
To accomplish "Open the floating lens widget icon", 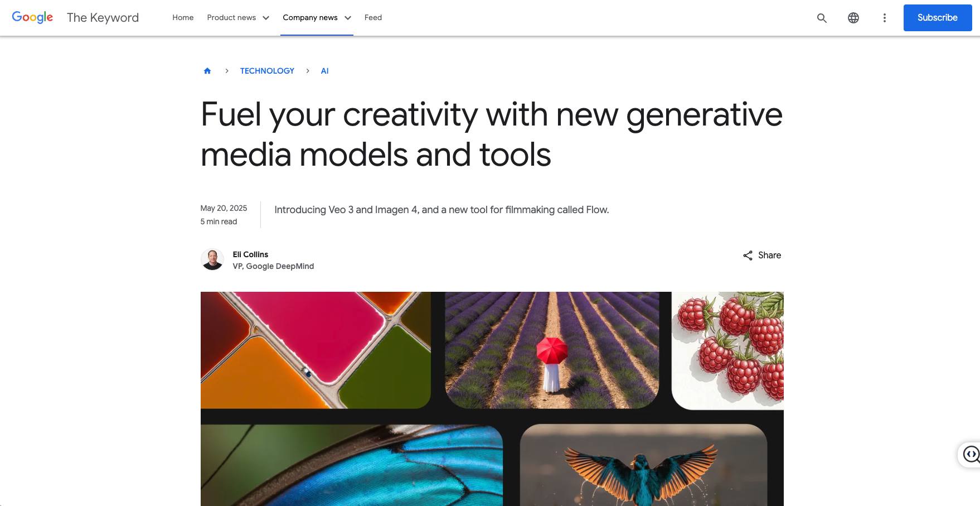I will tap(971, 455).
